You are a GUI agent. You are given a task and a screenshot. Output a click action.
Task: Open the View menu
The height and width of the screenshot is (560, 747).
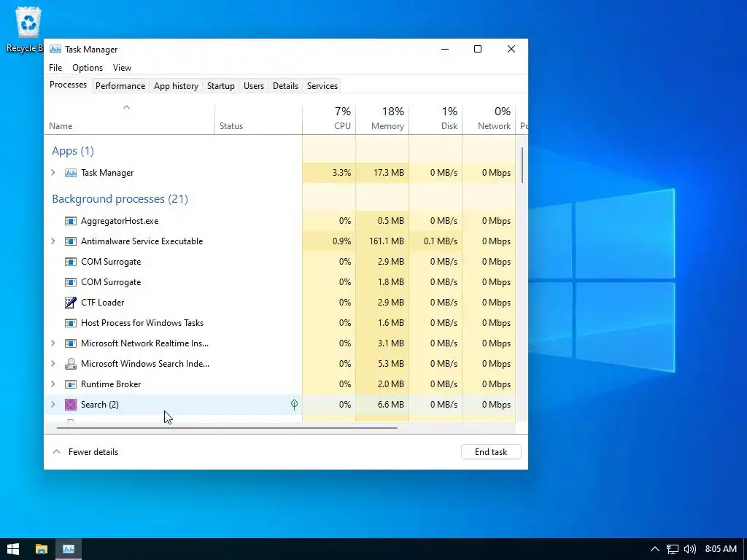click(x=122, y=68)
